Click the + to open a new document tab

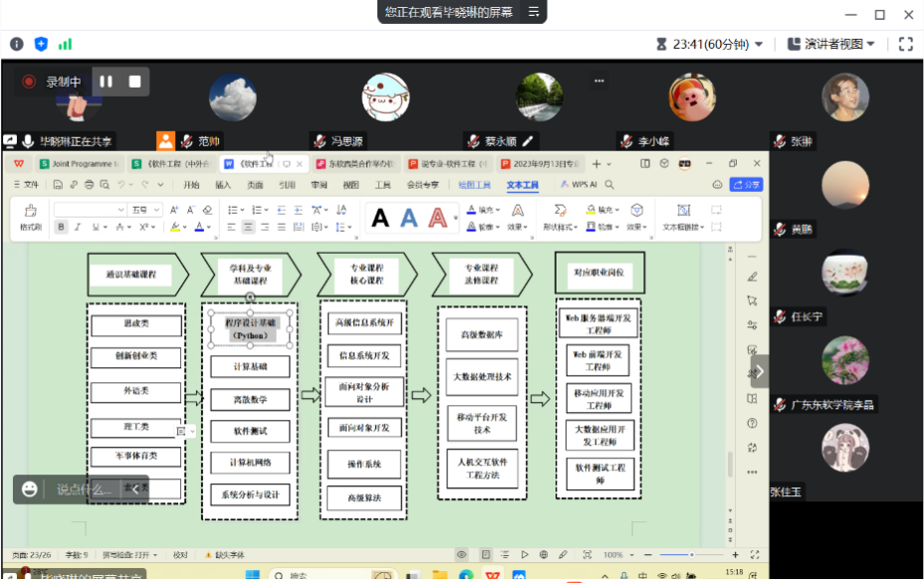595,164
